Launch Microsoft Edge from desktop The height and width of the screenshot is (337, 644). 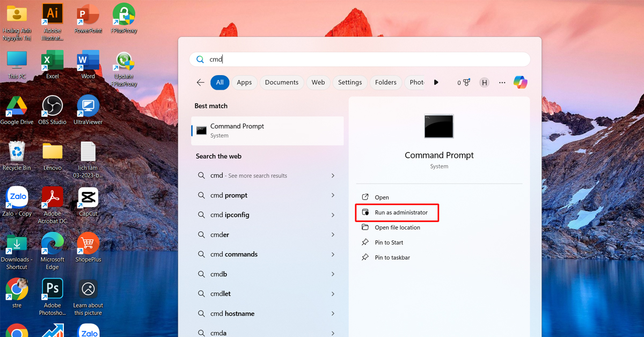[53, 245]
